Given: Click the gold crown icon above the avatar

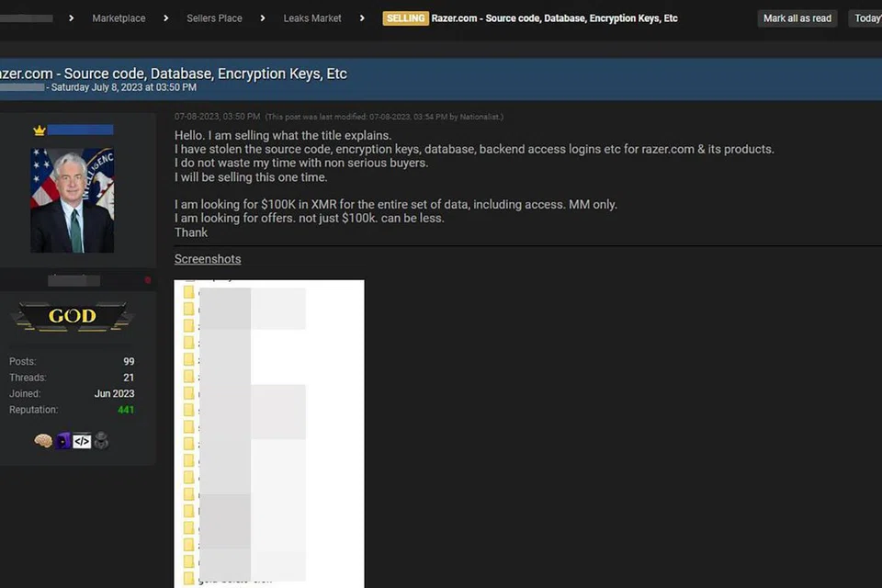Looking at the screenshot, I should tap(40, 130).
